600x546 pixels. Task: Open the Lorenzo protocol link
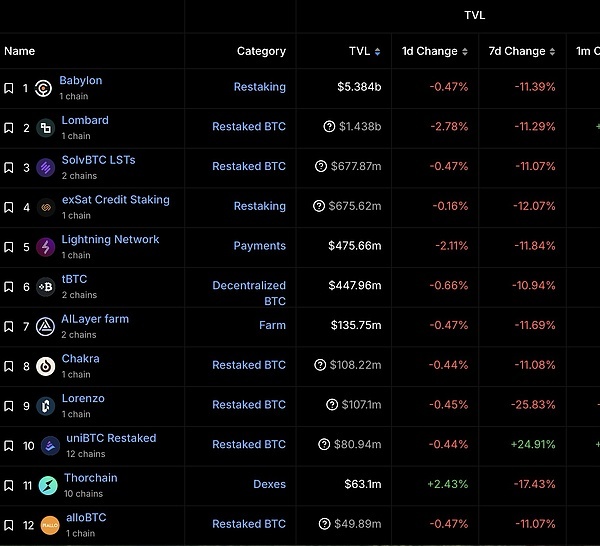(x=83, y=398)
